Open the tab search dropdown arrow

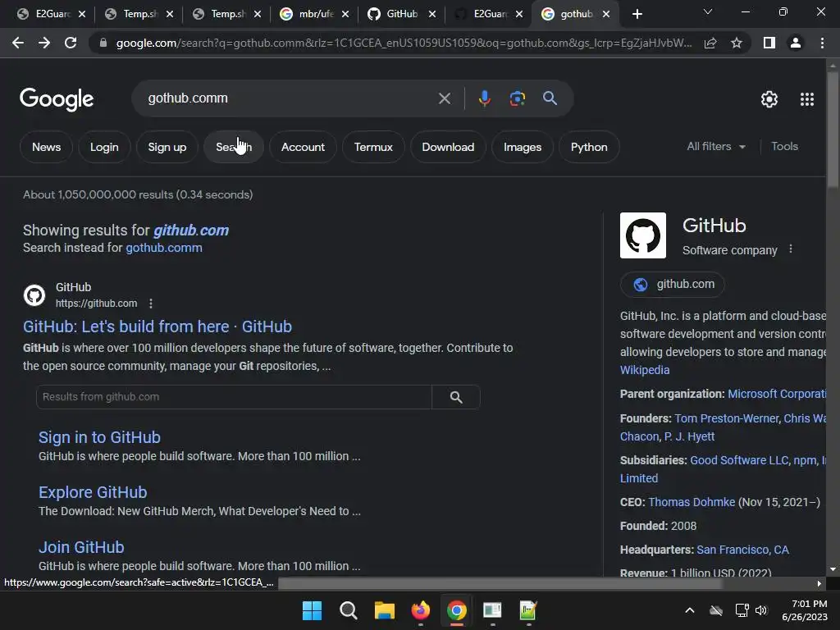click(708, 11)
